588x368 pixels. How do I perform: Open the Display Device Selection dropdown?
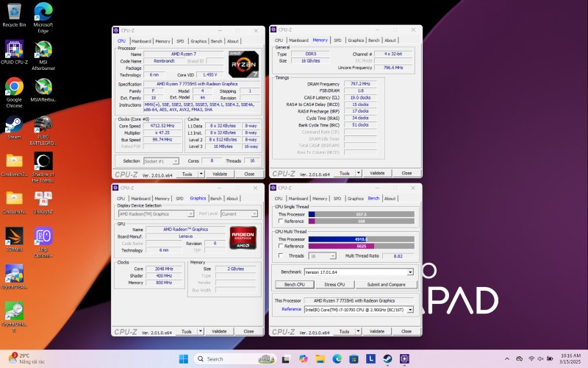click(x=156, y=213)
